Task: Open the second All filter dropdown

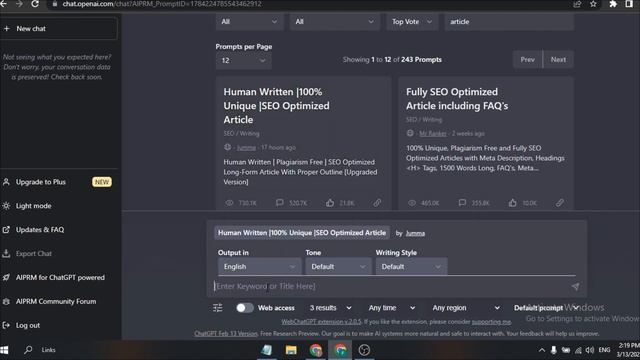Action: click(x=335, y=22)
